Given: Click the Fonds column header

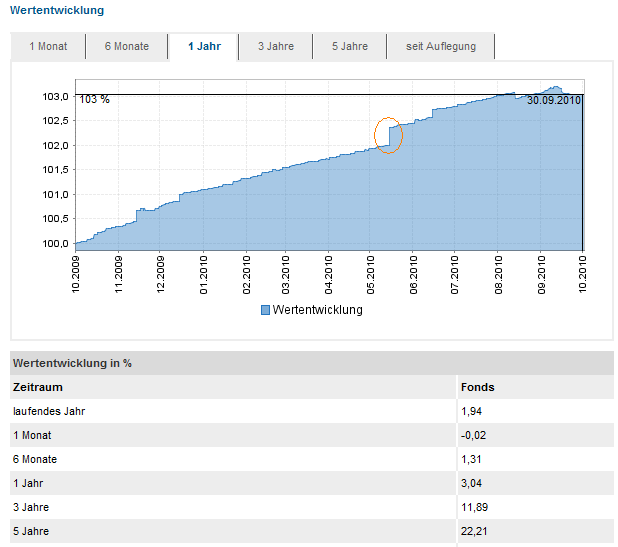Looking at the screenshot, I should [477, 387].
